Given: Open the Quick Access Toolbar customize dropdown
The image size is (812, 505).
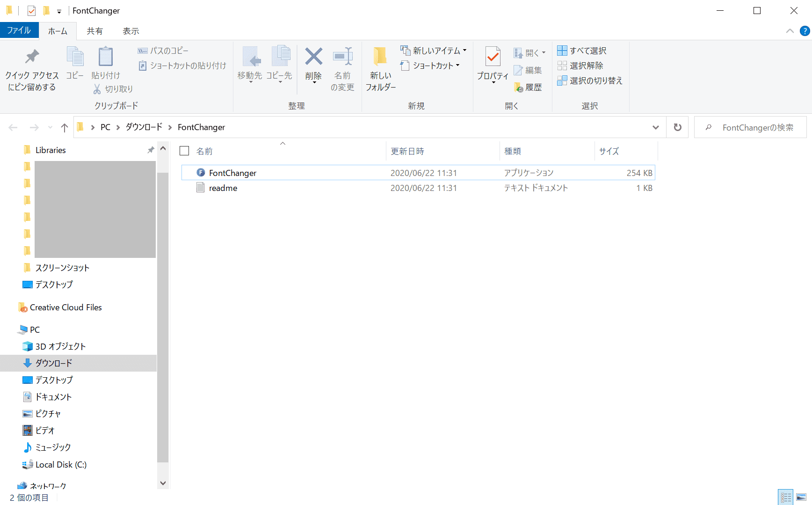Looking at the screenshot, I should pyautogui.click(x=59, y=11).
